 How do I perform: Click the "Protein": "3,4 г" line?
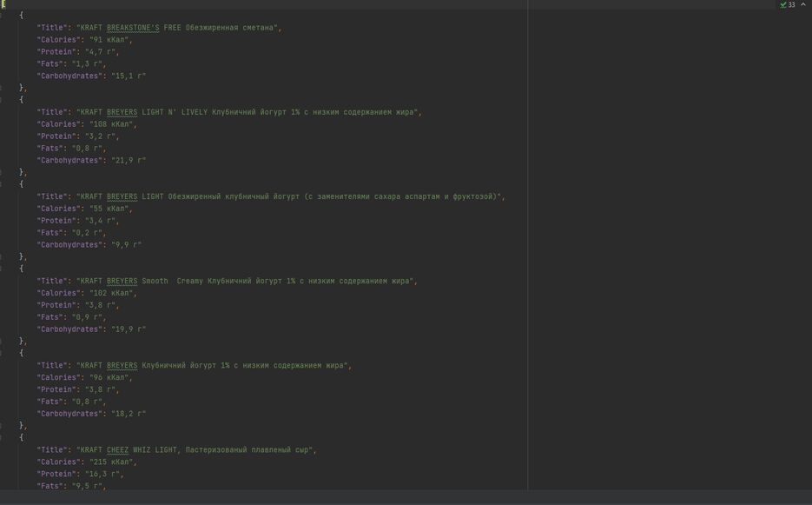77,221
